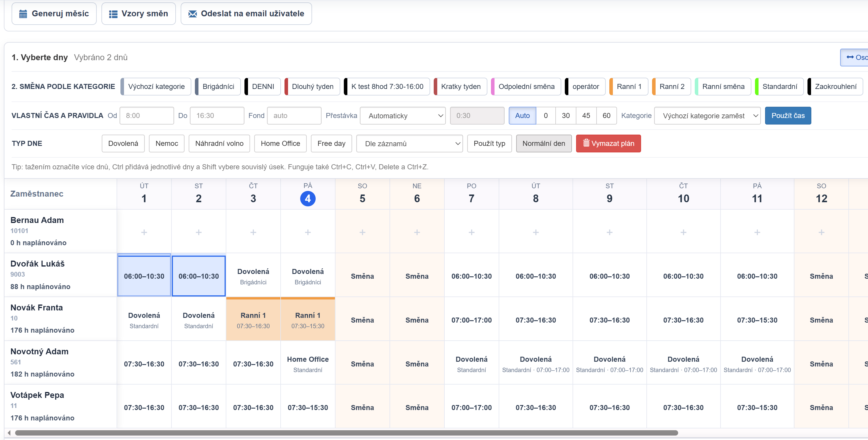Click the plus icon for Bernau Adam day 1
The height and width of the screenshot is (440, 868).
[144, 232]
